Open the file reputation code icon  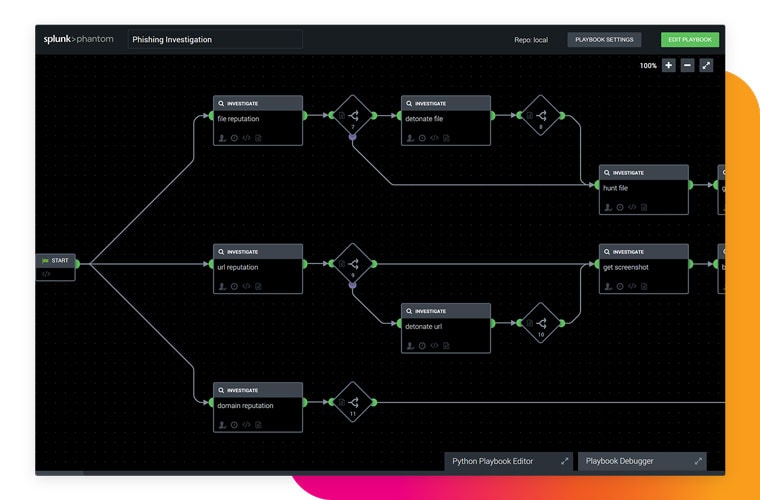coord(246,138)
